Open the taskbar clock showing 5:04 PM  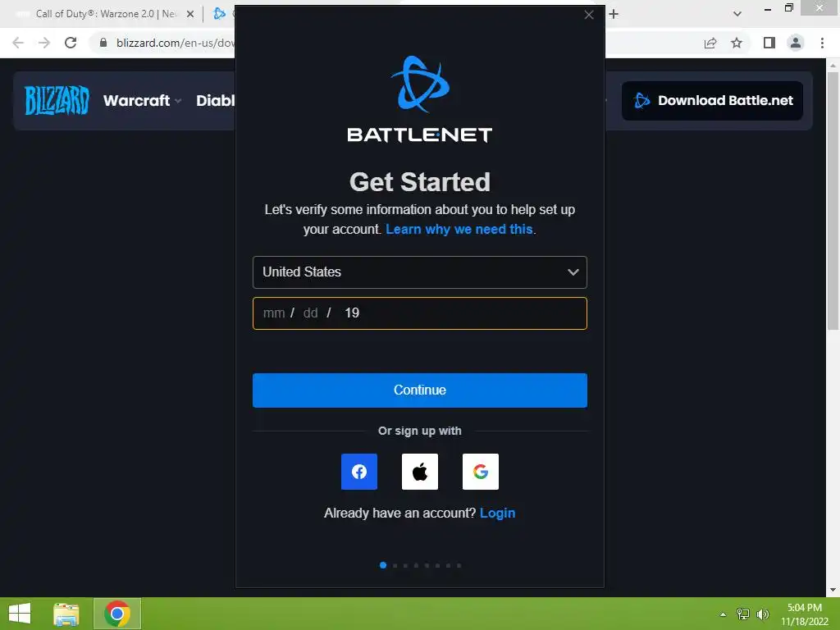tap(804, 614)
